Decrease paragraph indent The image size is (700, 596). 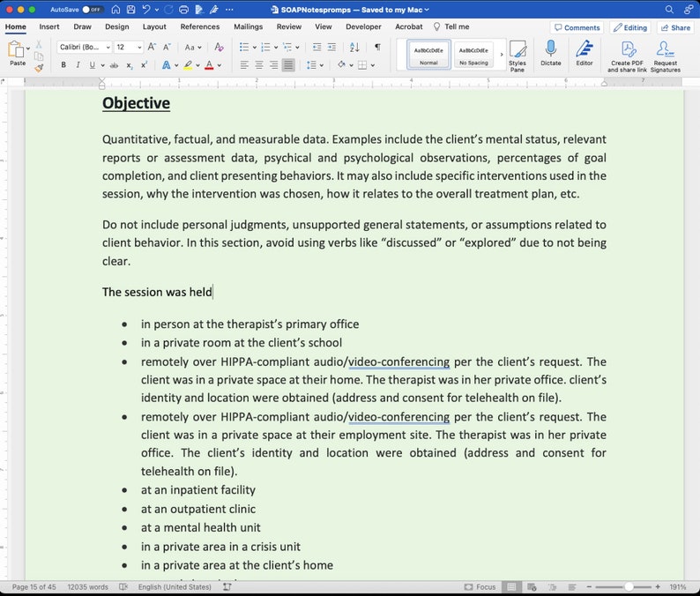pyautogui.click(x=317, y=47)
